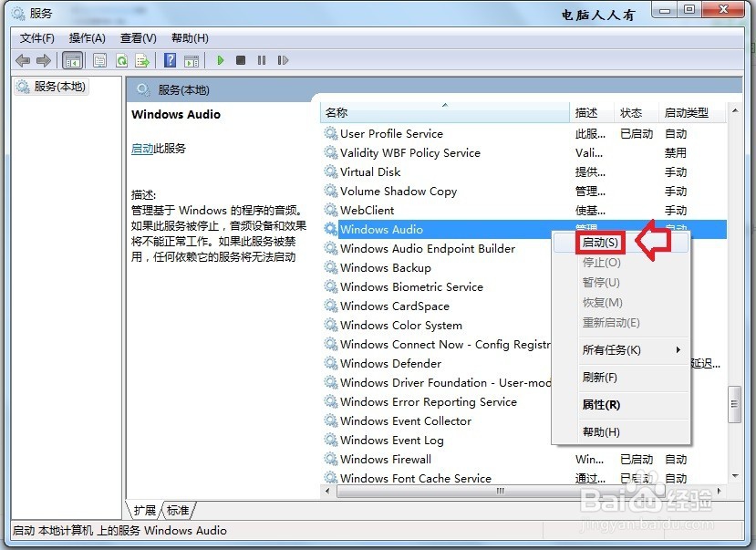The image size is (756, 550).
Task: Maximize the Services window
Action: [x=689, y=10]
